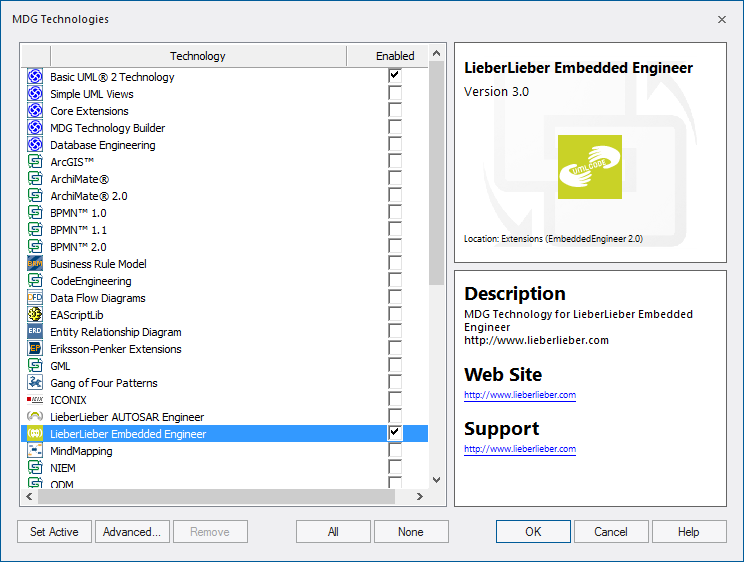Click the BPMN 2.0 row icon
The width and height of the screenshot is (744, 562).
(35, 247)
